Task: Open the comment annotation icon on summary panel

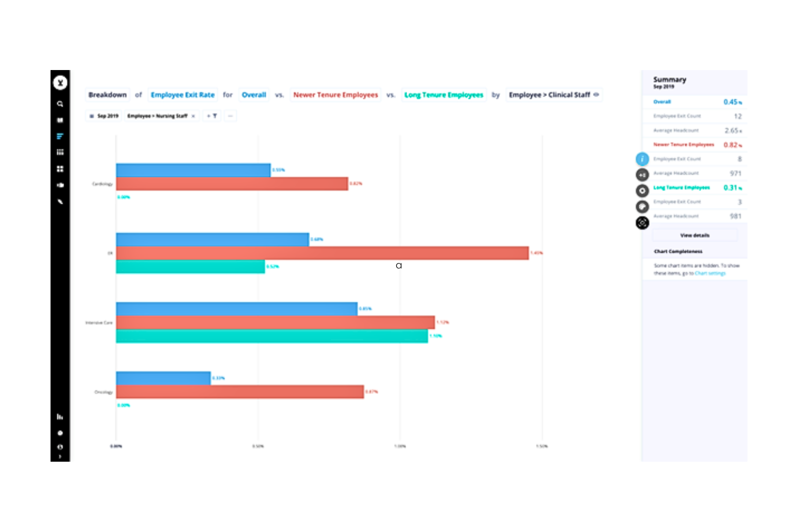Action: click(x=642, y=206)
